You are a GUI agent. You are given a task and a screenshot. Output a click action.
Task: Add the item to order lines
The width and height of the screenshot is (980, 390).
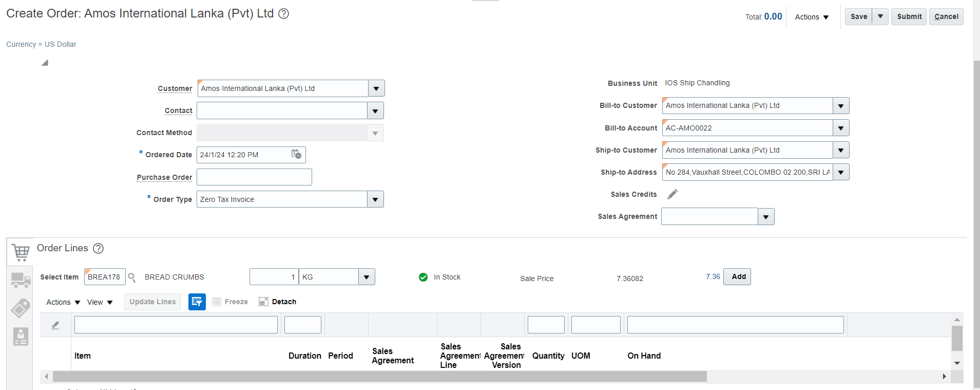737,276
